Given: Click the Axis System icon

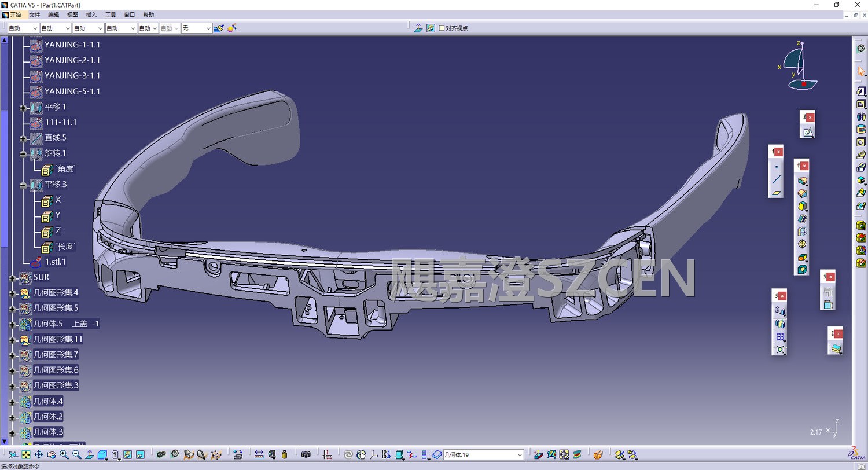Looking at the screenshot, I should pyautogui.click(x=374, y=455).
